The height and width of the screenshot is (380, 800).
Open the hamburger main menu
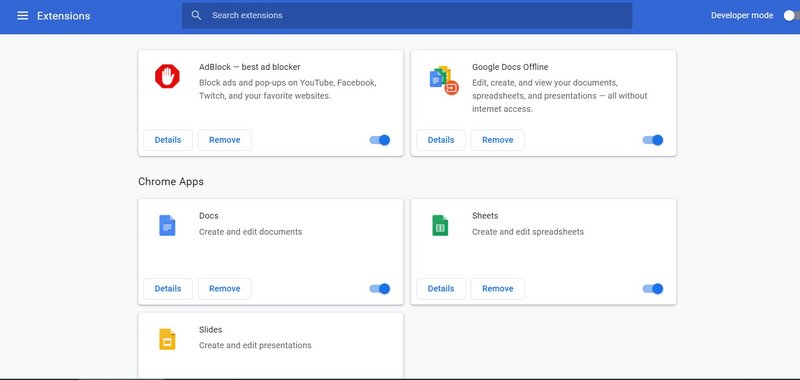(x=22, y=16)
